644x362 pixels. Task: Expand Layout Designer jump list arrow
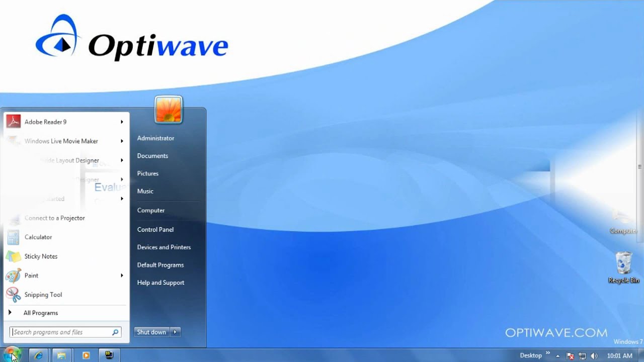pos(122,160)
